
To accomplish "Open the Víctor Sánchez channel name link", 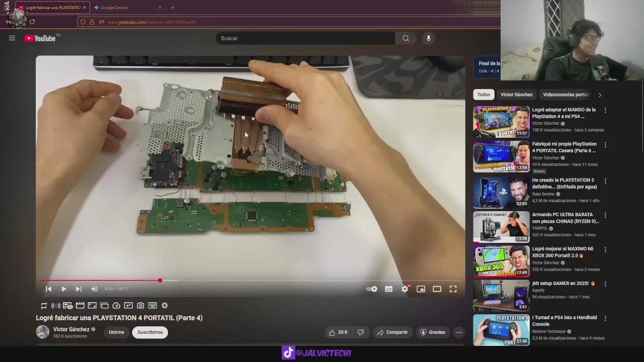I will click(71, 329).
